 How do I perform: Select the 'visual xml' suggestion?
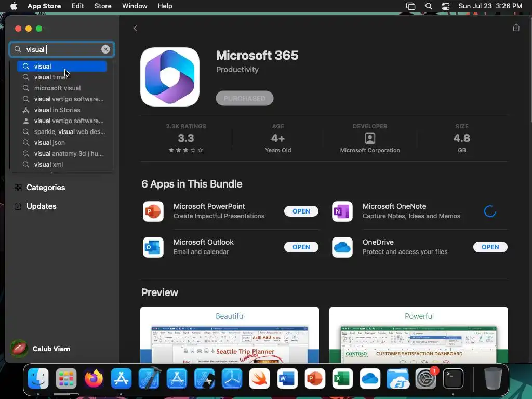(62, 164)
